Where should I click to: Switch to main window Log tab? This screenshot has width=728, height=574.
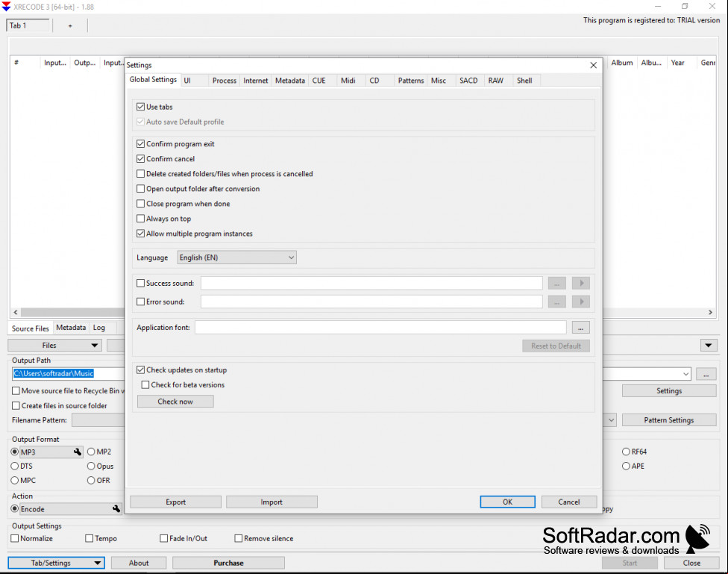[x=99, y=328]
